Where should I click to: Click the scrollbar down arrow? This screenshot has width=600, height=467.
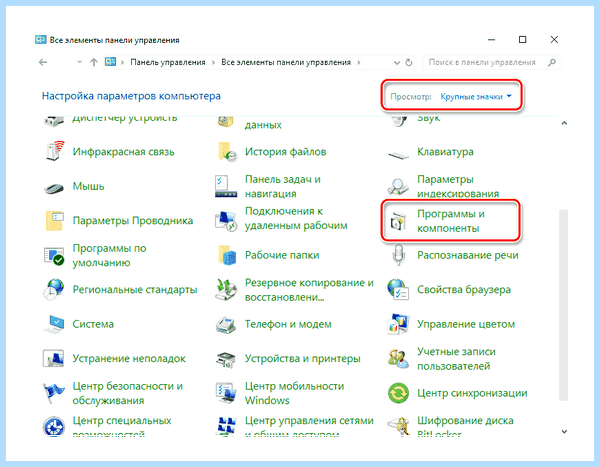click(564, 431)
